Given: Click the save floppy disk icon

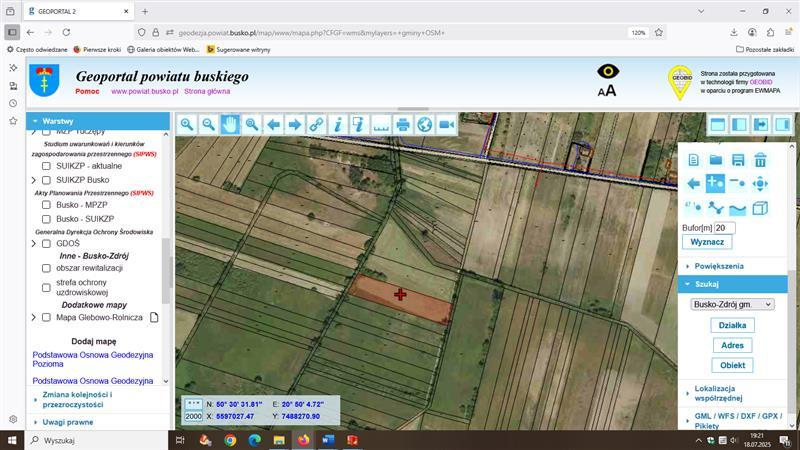Looking at the screenshot, I should [x=738, y=160].
